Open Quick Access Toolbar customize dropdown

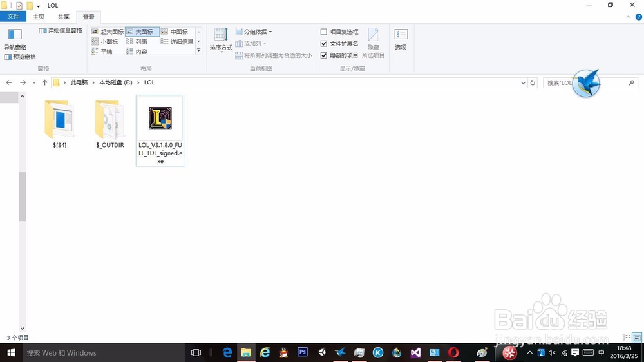(38, 6)
